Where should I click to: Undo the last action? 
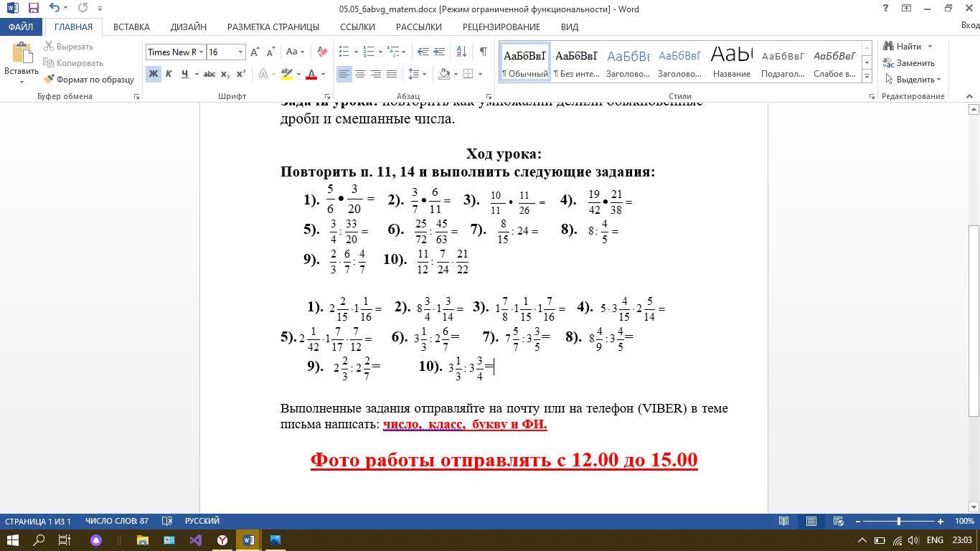(x=55, y=9)
